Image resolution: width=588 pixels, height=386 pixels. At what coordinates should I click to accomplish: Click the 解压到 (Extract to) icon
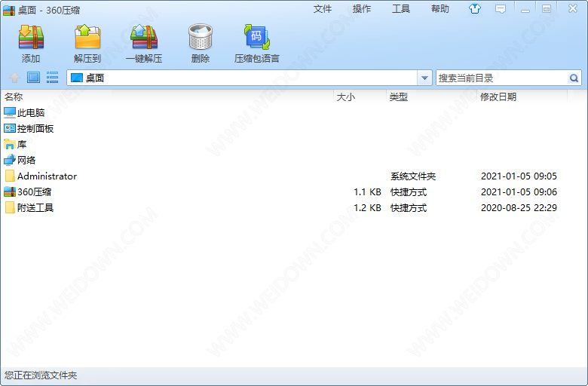(87, 37)
